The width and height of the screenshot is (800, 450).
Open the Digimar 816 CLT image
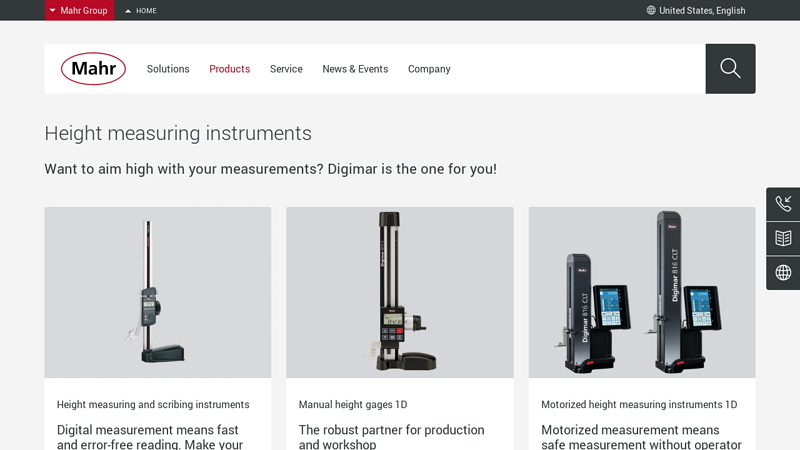tap(642, 292)
